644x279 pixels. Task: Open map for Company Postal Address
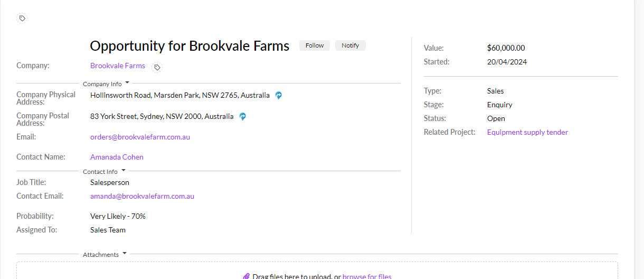(242, 117)
